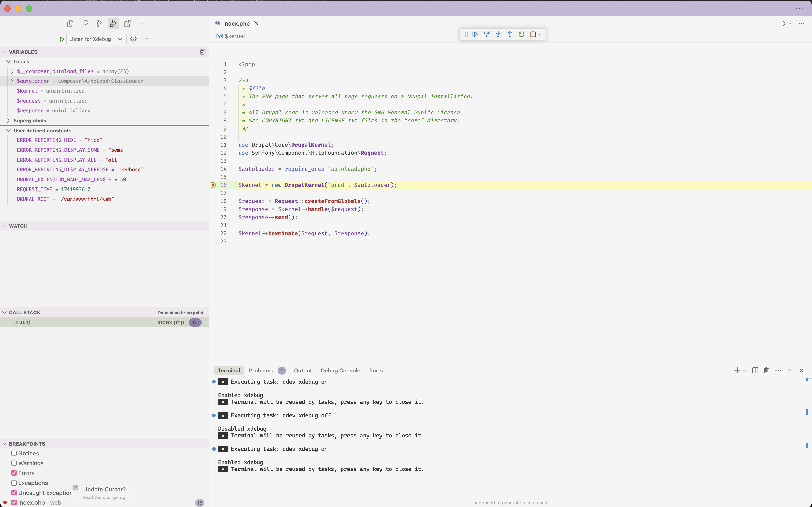Click the Step Over debug icon
This screenshot has height=507, width=812.
pyautogui.click(x=487, y=34)
